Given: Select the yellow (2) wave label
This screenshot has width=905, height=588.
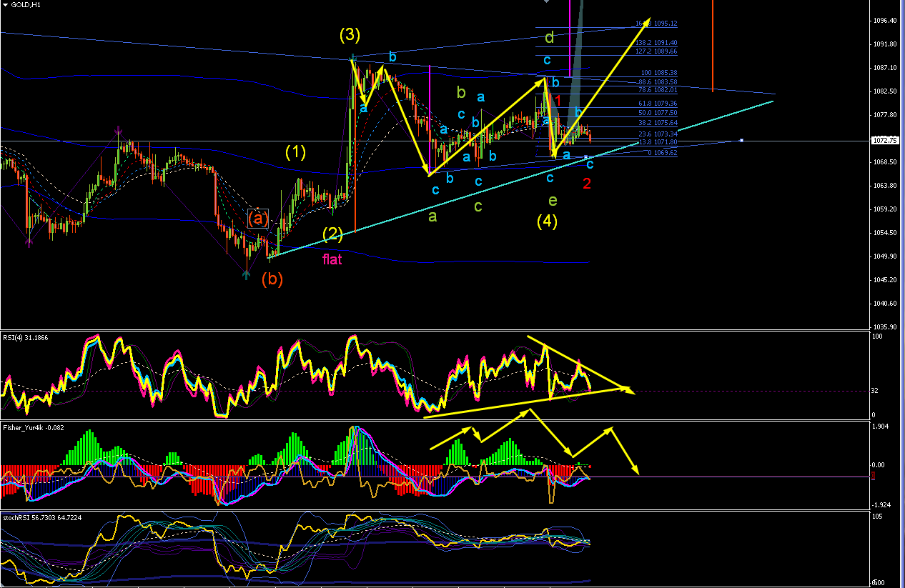Looking at the screenshot, I should click(x=332, y=233).
